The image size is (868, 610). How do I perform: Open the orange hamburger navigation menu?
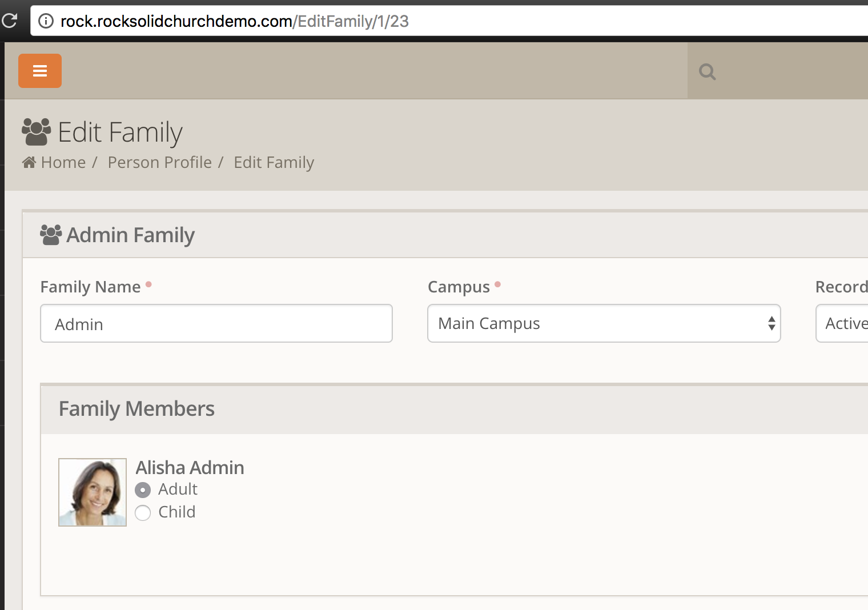point(40,71)
